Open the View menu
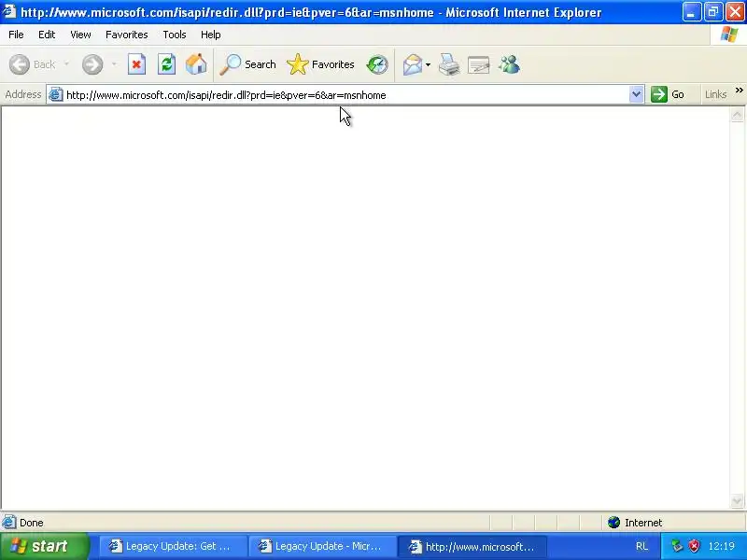 coord(80,35)
